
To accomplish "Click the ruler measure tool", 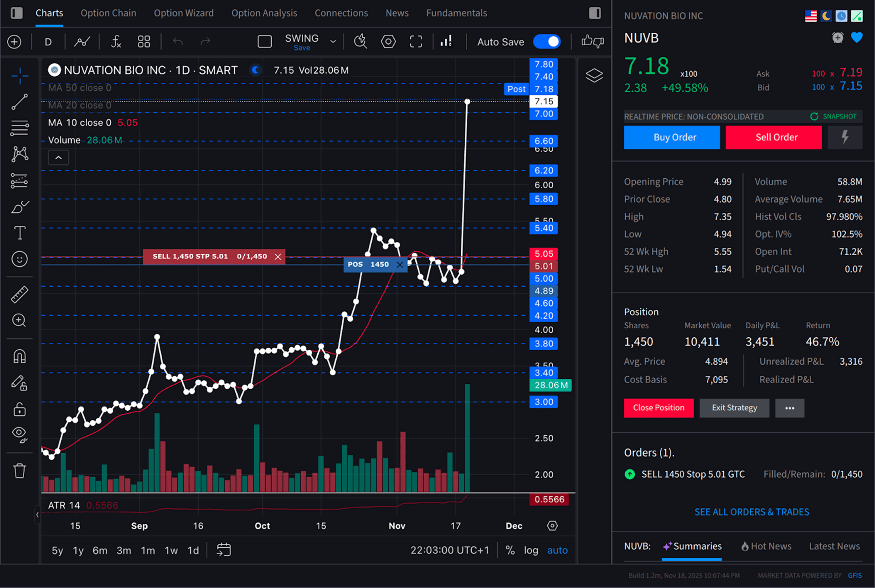I will pyautogui.click(x=20, y=294).
